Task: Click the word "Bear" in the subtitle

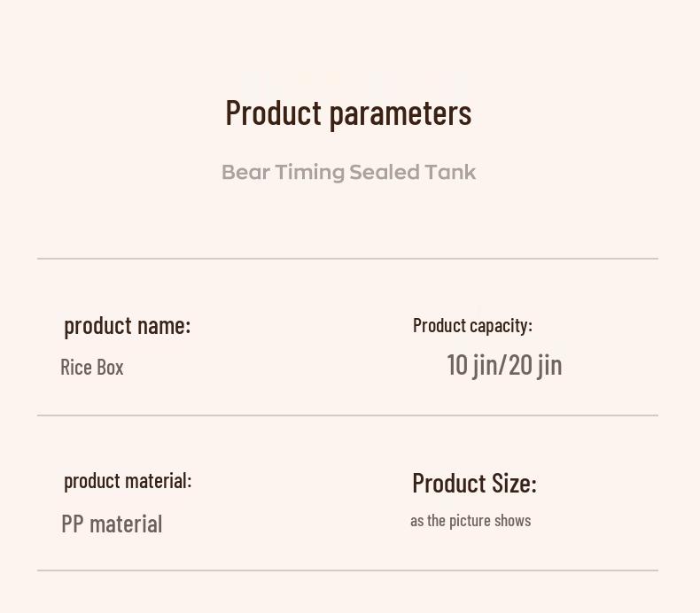Action: tap(245, 173)
